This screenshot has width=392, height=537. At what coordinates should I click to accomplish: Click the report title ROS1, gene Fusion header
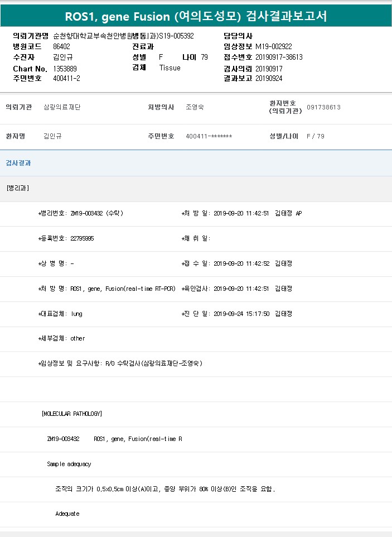[x=196, y=16]
